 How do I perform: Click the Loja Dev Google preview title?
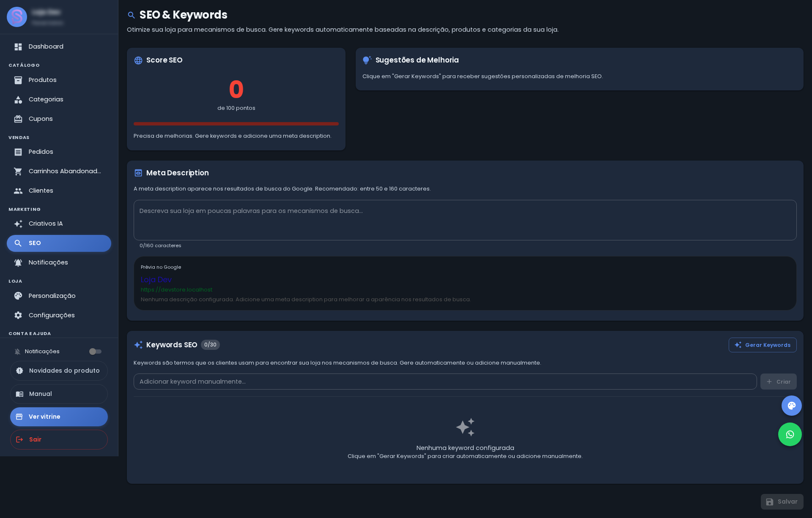point(156,280)
